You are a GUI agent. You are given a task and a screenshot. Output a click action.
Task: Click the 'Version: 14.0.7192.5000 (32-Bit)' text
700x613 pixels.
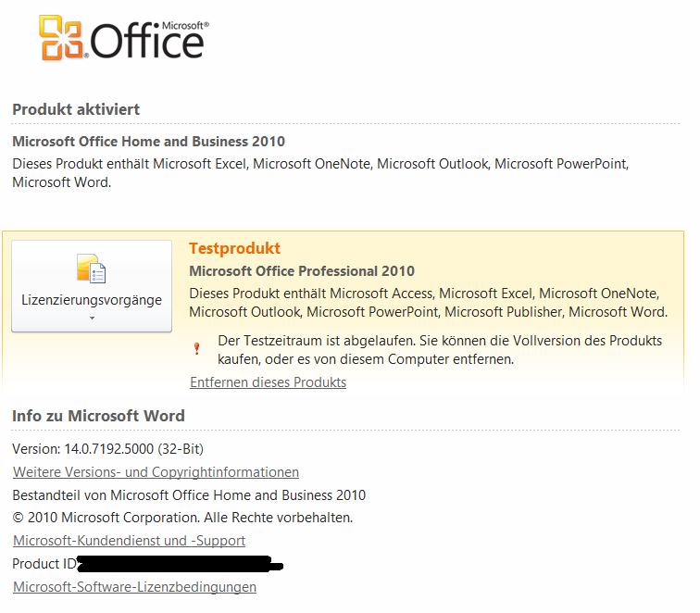[x=107, y=449]
